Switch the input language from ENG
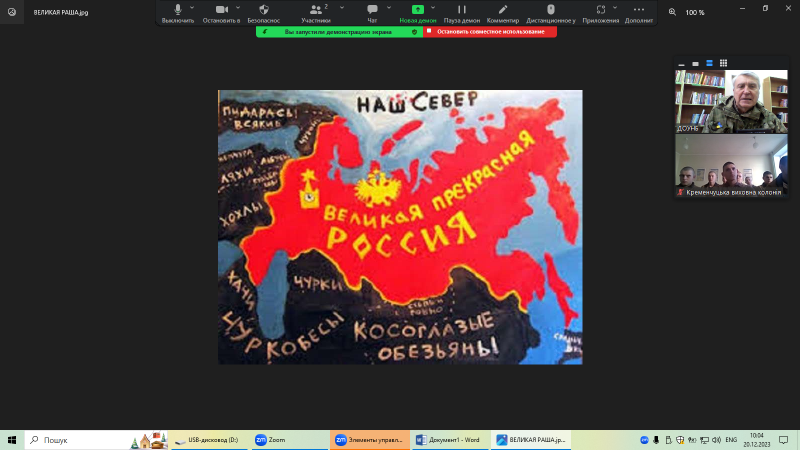 [x=731, y=440]
